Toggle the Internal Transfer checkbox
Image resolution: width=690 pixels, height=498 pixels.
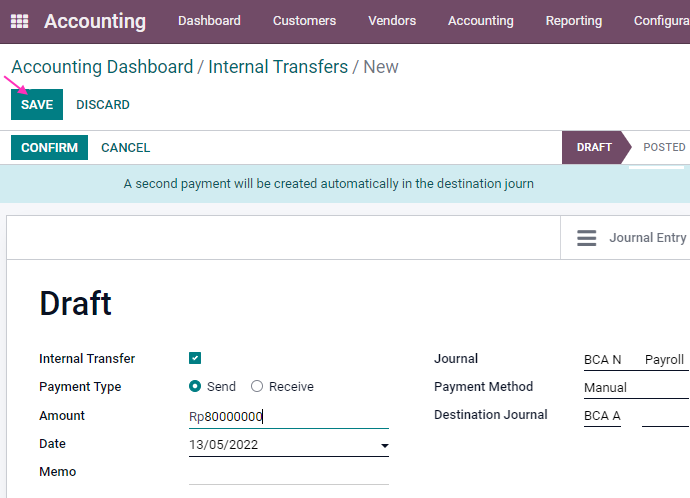click(195, 358)
